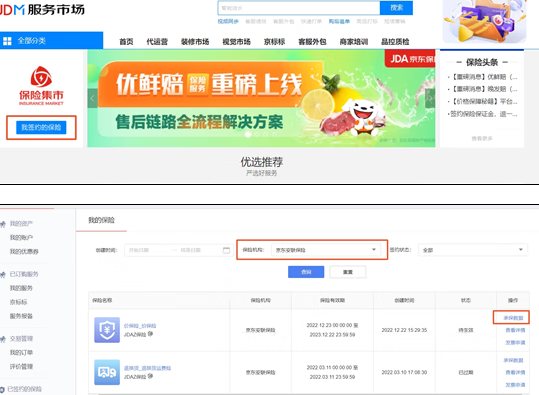Open 我的优惠券 in the sidebar
539x395 pixels.
coord(24,252)
